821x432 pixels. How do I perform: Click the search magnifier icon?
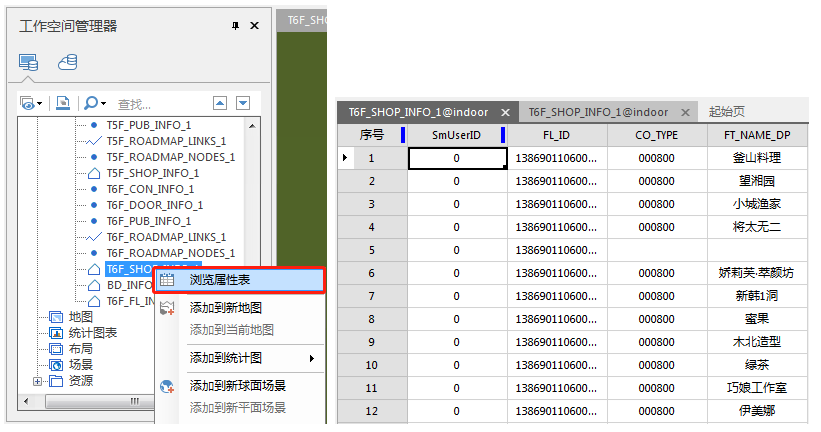(91, 103)
